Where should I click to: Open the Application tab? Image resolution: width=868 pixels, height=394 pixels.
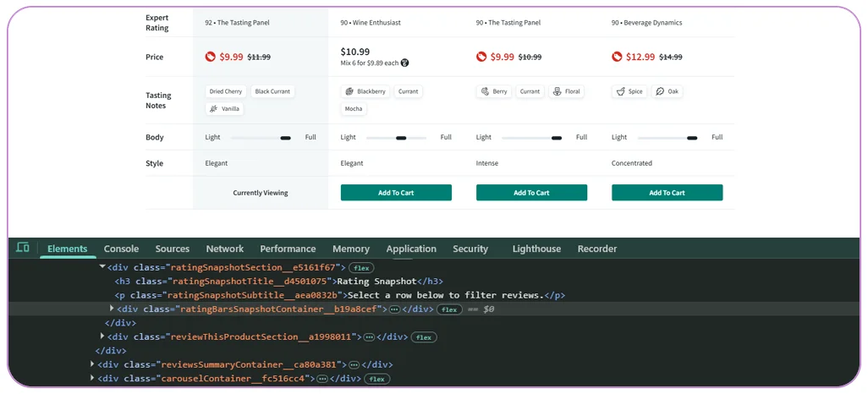411,249
